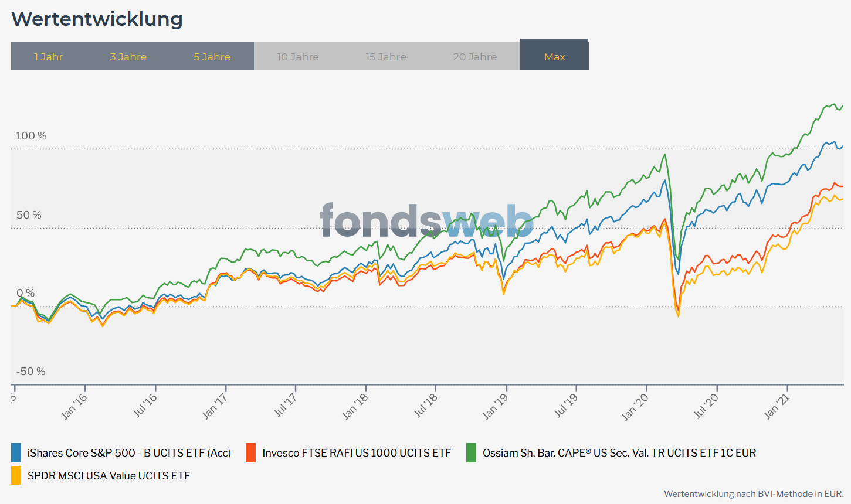Show the Max time range

tap(554, 57)
